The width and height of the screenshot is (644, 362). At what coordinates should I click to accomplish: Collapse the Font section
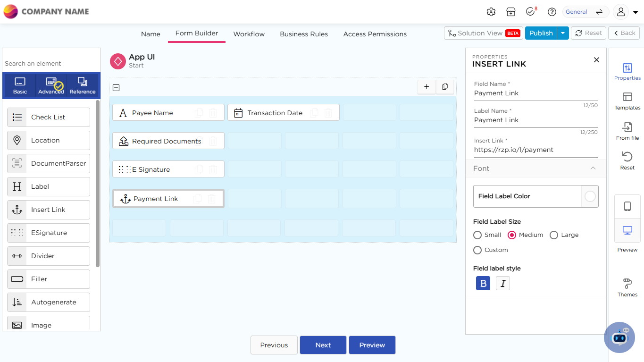point(593,168)
